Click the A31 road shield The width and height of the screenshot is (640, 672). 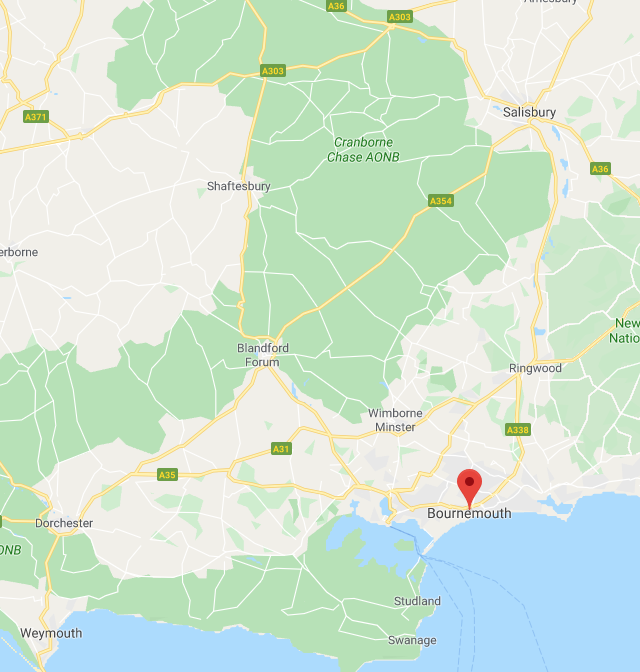[281, 449]
